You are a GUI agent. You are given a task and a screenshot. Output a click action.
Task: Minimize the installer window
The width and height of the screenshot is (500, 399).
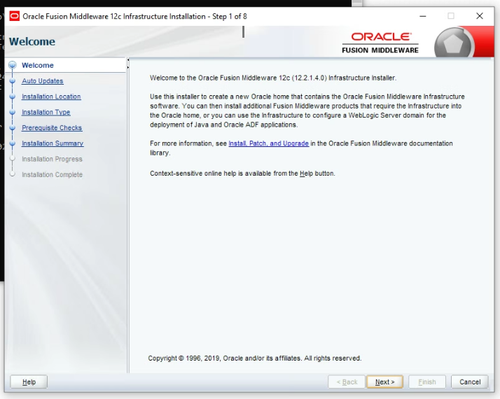(x=423, y=16)
